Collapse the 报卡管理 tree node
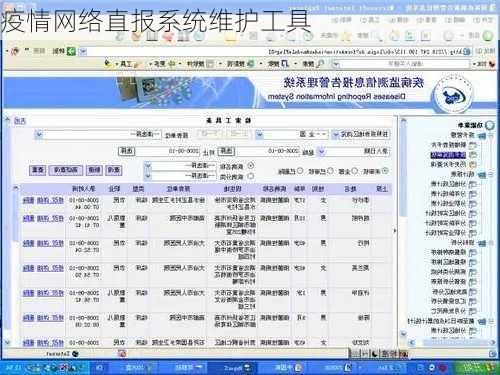 click(491, 135)
